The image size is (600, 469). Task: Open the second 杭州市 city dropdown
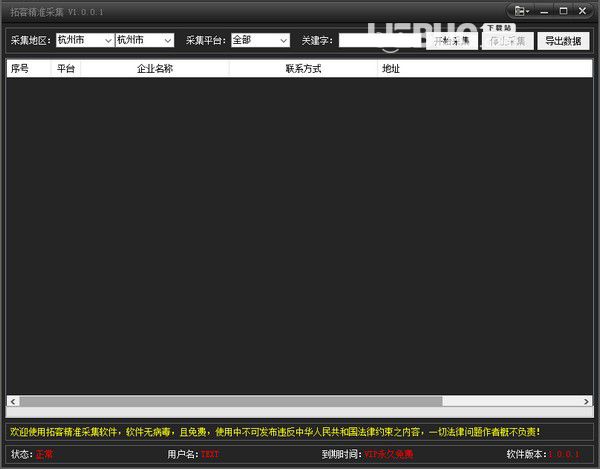click(x=145, y=40)
